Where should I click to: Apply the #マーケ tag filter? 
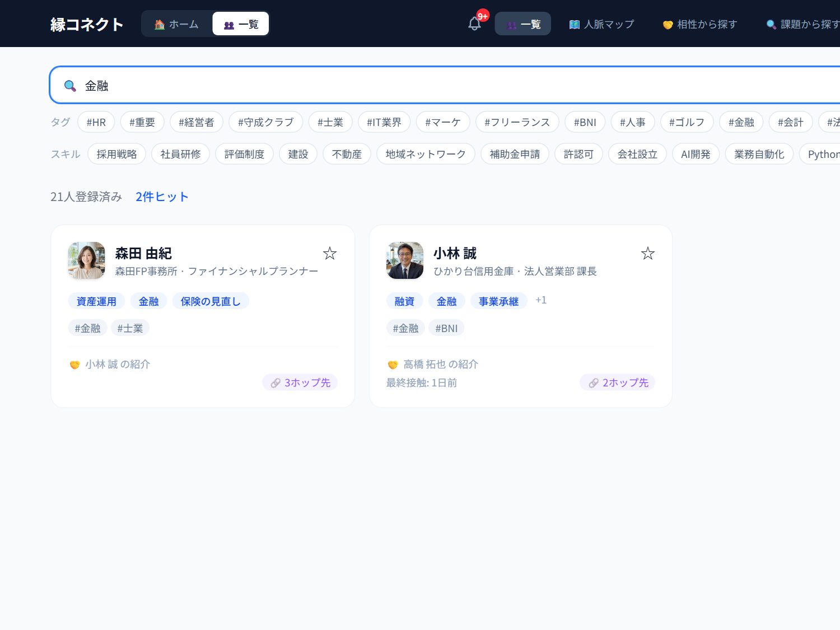443,122
